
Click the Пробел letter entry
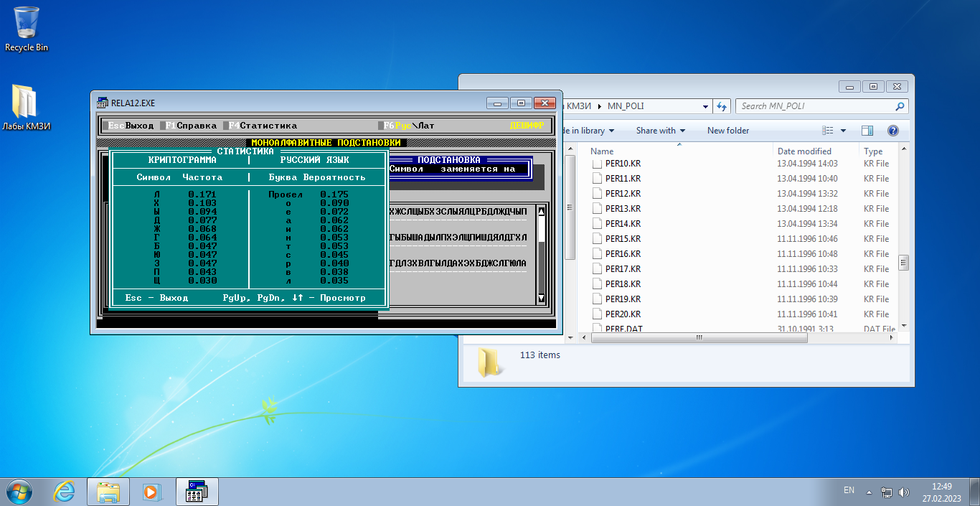tap(286, 195)
